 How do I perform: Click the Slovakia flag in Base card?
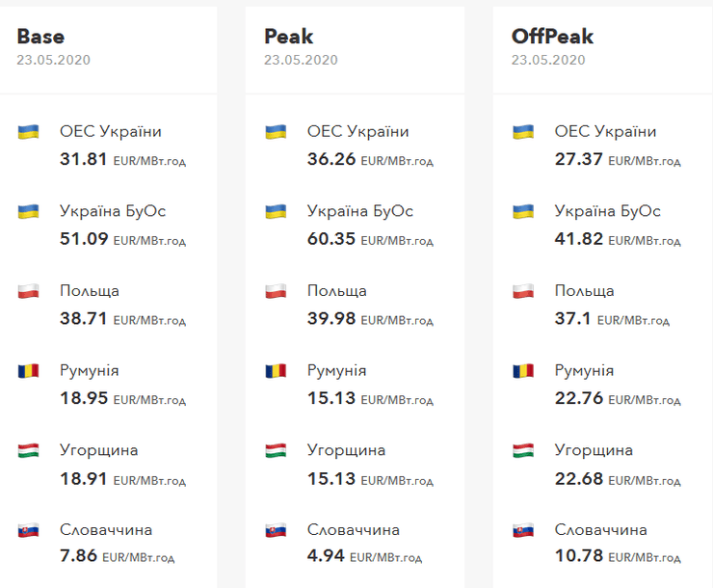click(28, 530)
